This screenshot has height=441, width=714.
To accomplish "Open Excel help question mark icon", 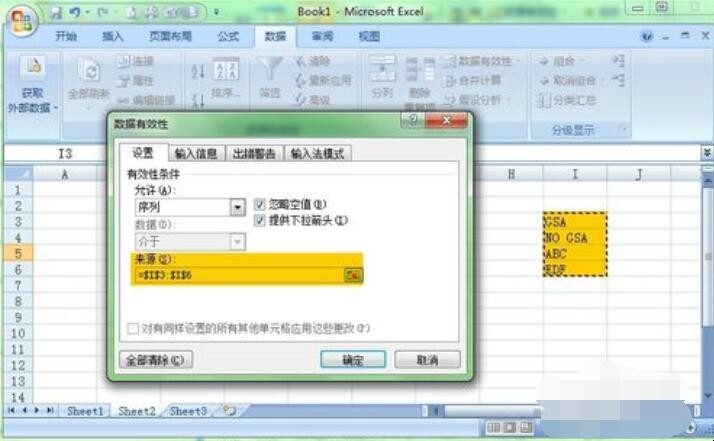I will (x=646, y=36).
